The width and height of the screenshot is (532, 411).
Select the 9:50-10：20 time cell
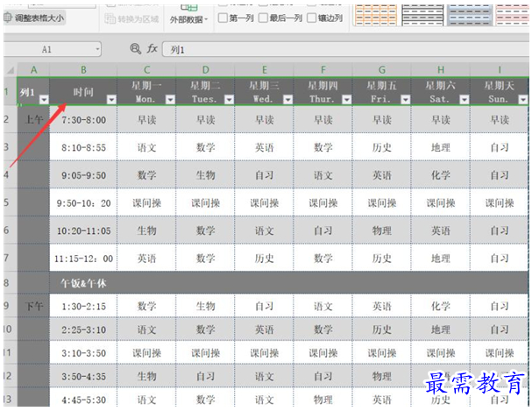pyautogui.click(x=83, y=202)
